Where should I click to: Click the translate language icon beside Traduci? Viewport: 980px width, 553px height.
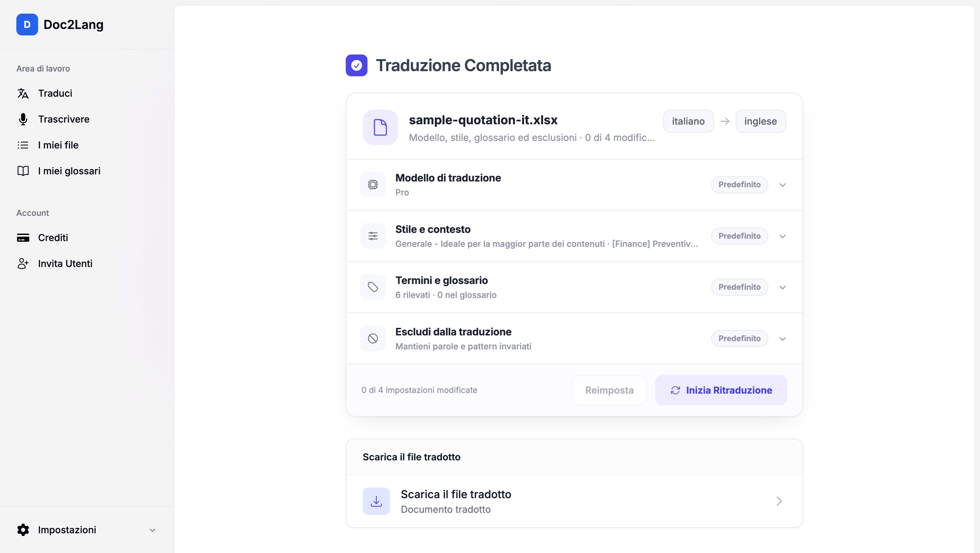23,93
